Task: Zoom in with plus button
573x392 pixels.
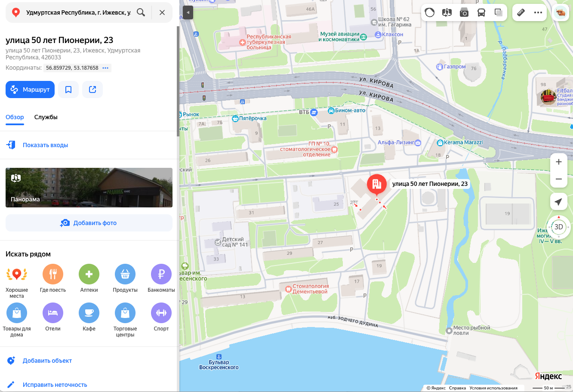Action: point(559,162)
